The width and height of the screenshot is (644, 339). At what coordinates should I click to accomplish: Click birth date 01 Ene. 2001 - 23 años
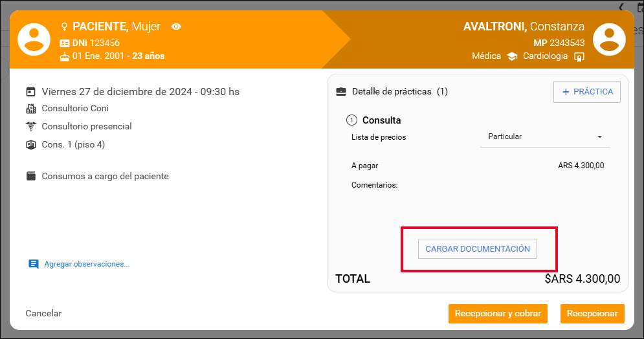118,56
